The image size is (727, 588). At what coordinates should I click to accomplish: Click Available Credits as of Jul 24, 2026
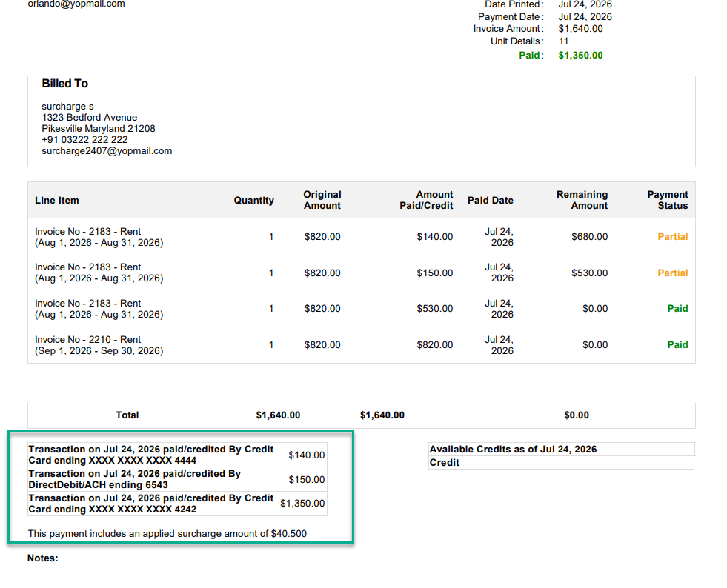pyautogui.click(x=513, y=449)
